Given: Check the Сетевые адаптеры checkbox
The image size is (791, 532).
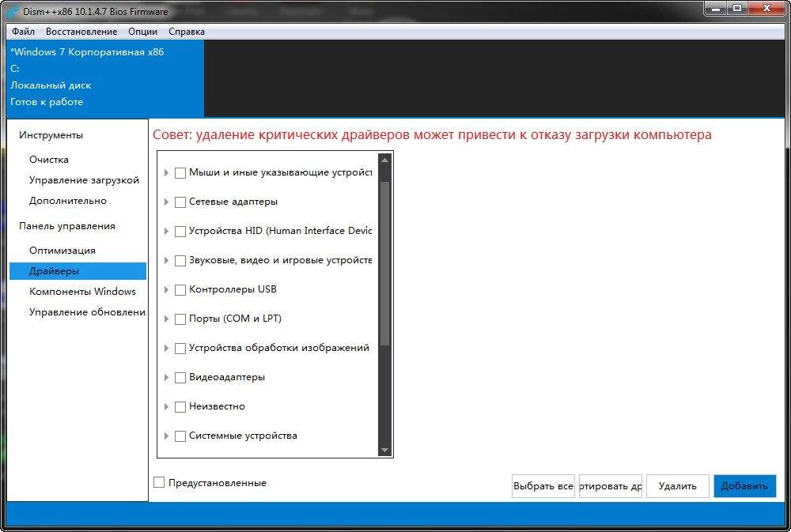Looking at the screenshot, I should click(x=180, y=202).
